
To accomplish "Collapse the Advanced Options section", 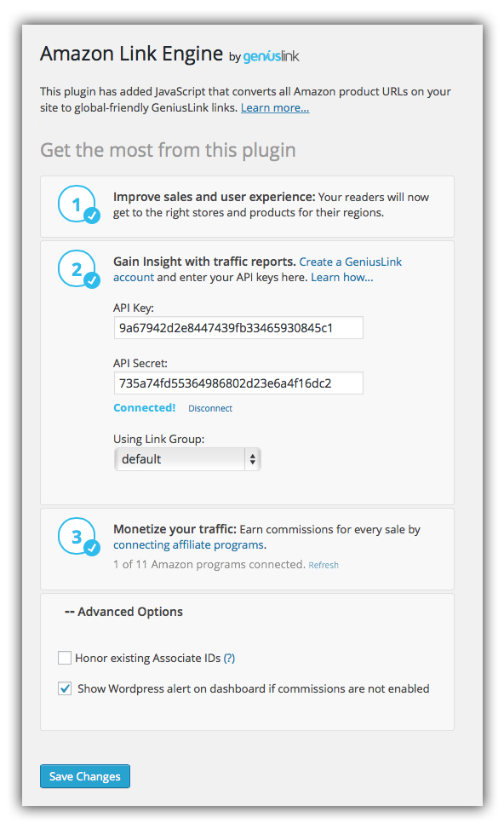I will click(x=123, y=612).
